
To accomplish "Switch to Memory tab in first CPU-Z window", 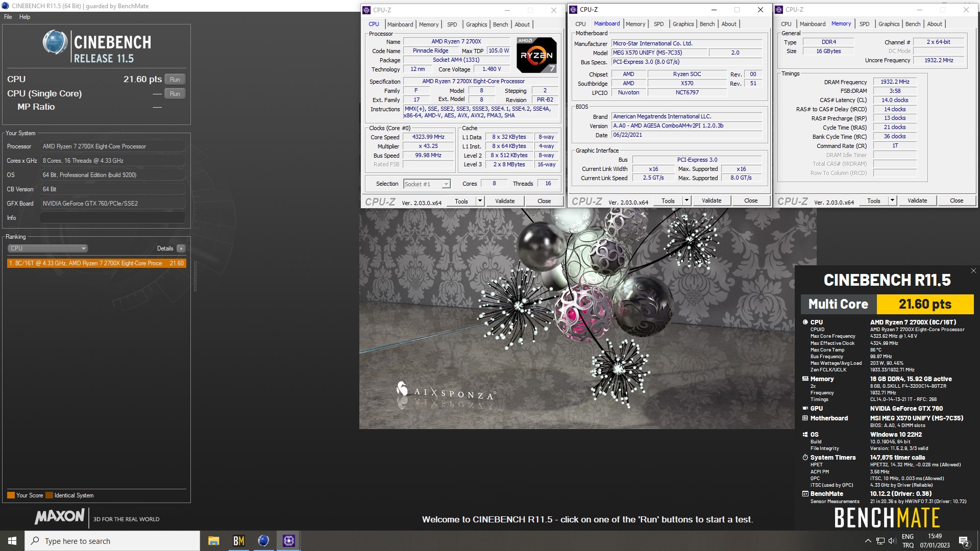I will click(429, 24).
